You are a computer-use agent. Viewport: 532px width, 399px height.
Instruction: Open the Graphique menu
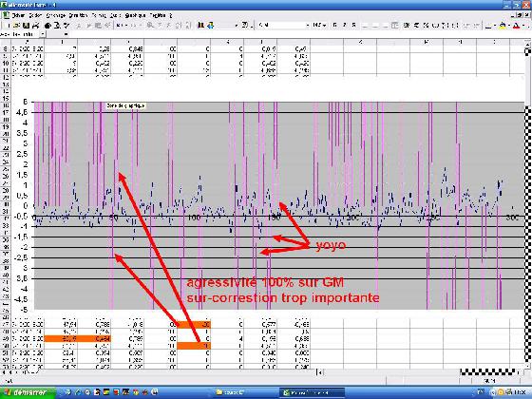pyautogui.click(x=135, y=15)
